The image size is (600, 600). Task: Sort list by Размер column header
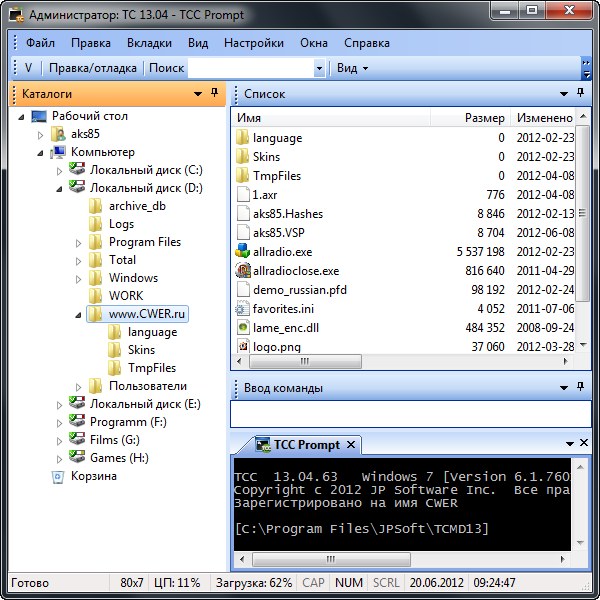(x=484, y=118)
